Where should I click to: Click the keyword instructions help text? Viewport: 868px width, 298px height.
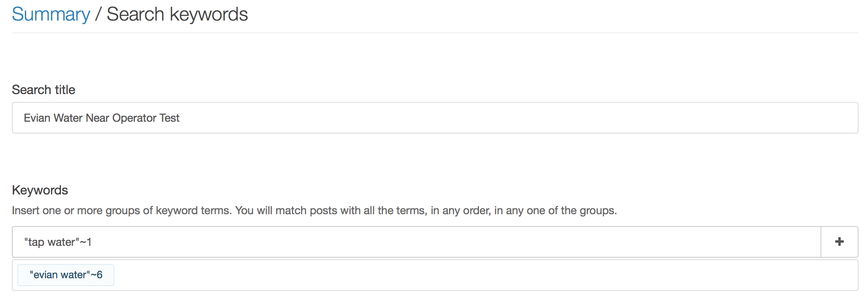pyautogui.click(x=314, y=210)
